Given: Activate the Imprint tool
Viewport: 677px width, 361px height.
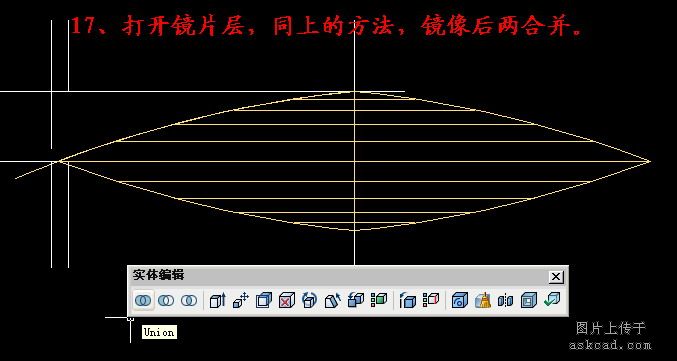Looking at the screenshot, I should click(x=459, y=300).
